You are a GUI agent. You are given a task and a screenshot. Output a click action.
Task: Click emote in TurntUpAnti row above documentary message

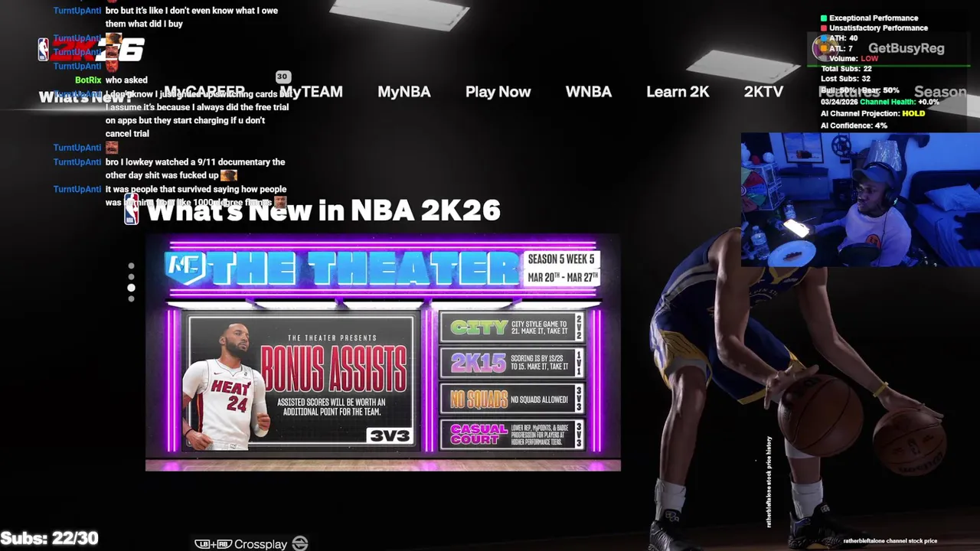[x=113, y=148]
